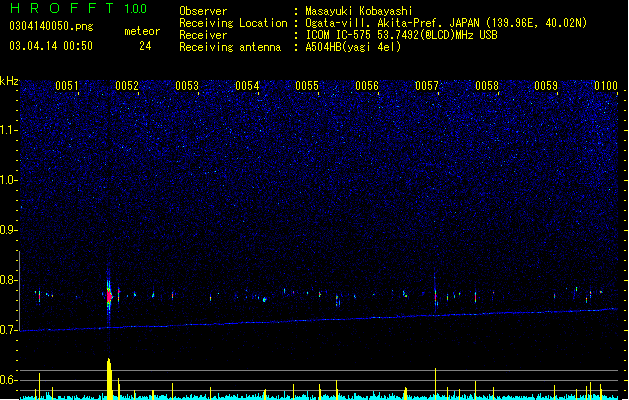Screen dimensions: 629x400
Task: Click the HROFFT 1.0.0 title text
Action: [x=79, y=8]
